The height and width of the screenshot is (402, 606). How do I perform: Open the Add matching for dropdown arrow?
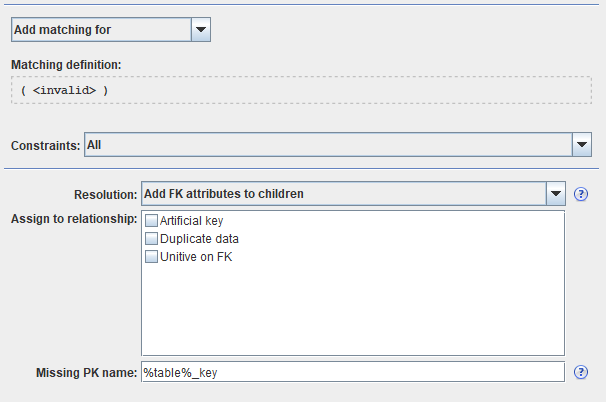201,29
